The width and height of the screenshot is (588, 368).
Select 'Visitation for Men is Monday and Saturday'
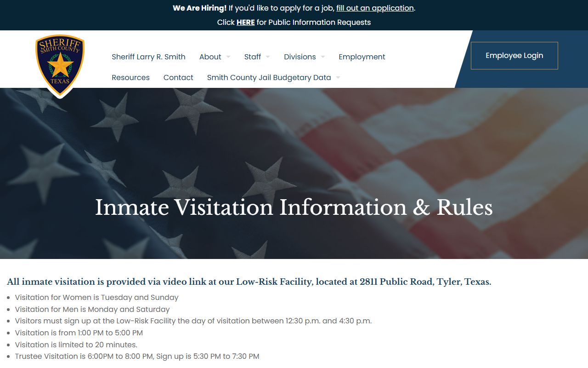92,310
